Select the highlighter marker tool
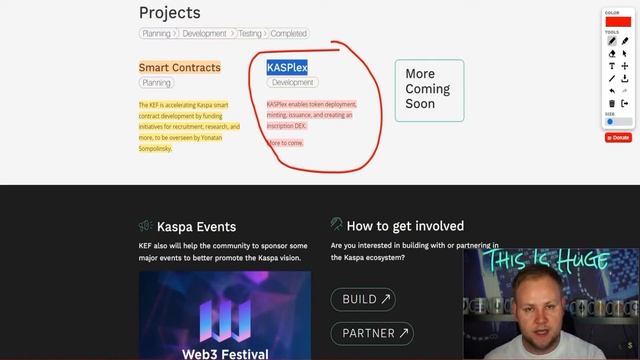 [x=625, y=41]
